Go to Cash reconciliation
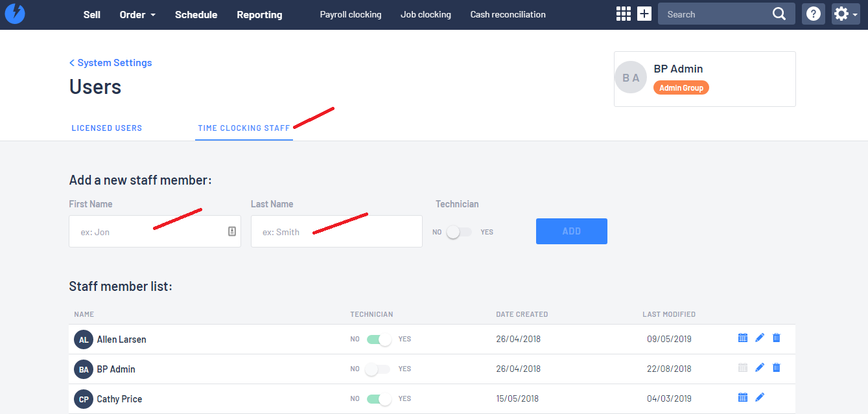868x414 pixels. tap(508, 14)
